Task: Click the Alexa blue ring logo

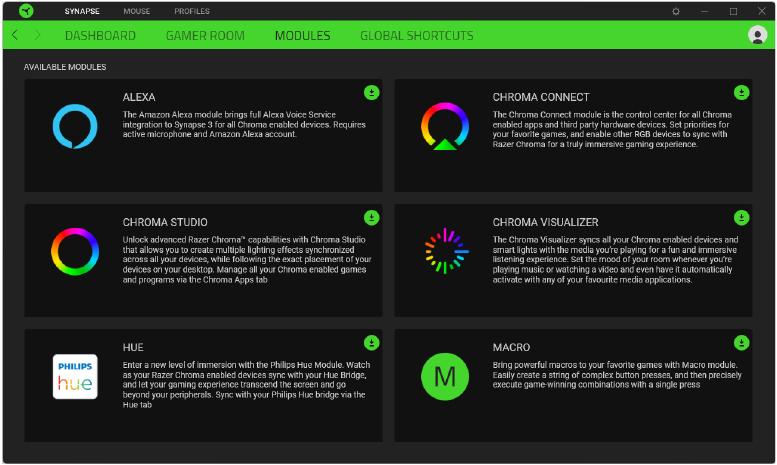Action: [x=75, y=126]
